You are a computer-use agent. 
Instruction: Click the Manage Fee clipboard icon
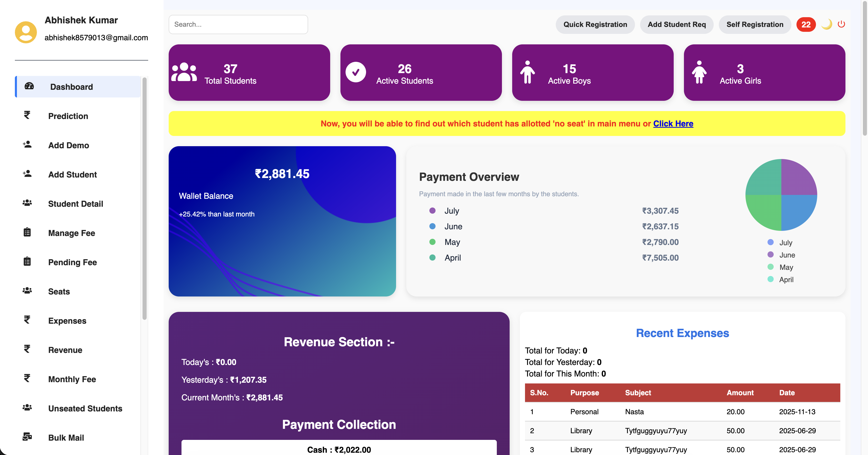point(27,233)
